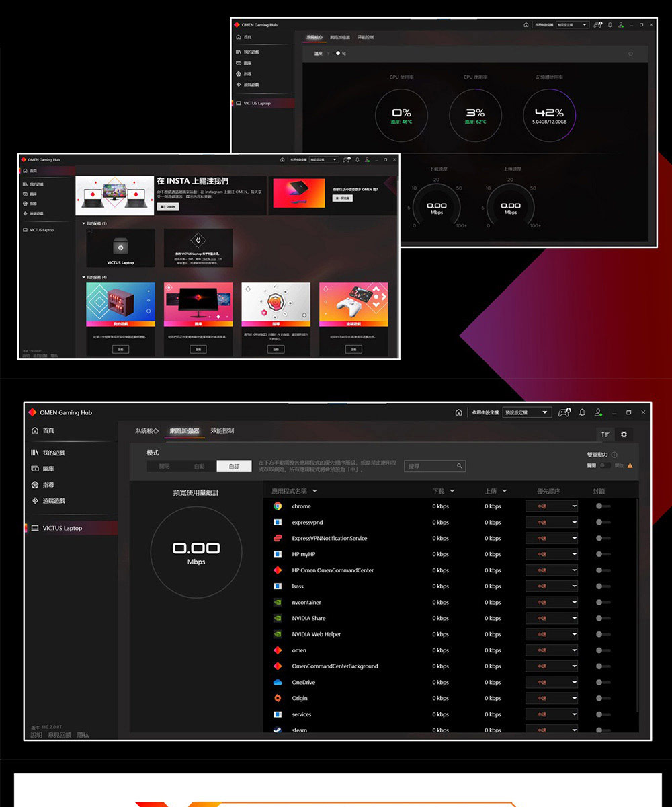The image size is (672, 807).
Task: Collapse 我的服務 (4) section in home window
Action: (x=84, y=277)
